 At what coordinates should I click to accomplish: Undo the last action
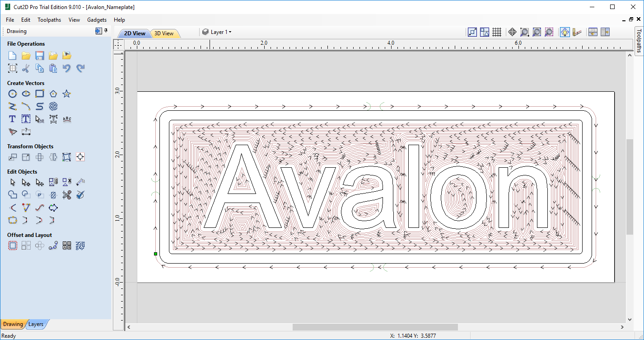66,68
